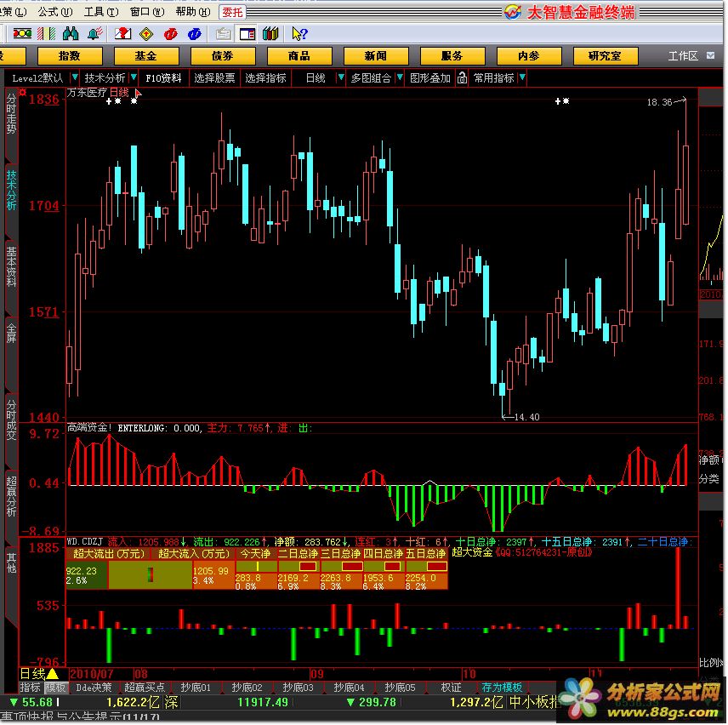Click the blue round info icon

point(195,34)
